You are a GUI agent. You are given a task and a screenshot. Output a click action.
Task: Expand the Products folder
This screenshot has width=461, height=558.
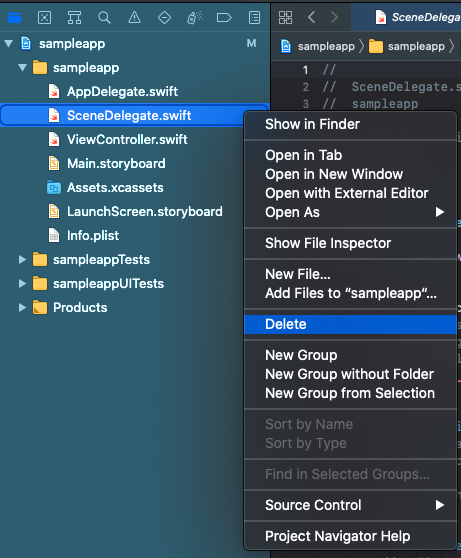point(22,307)
